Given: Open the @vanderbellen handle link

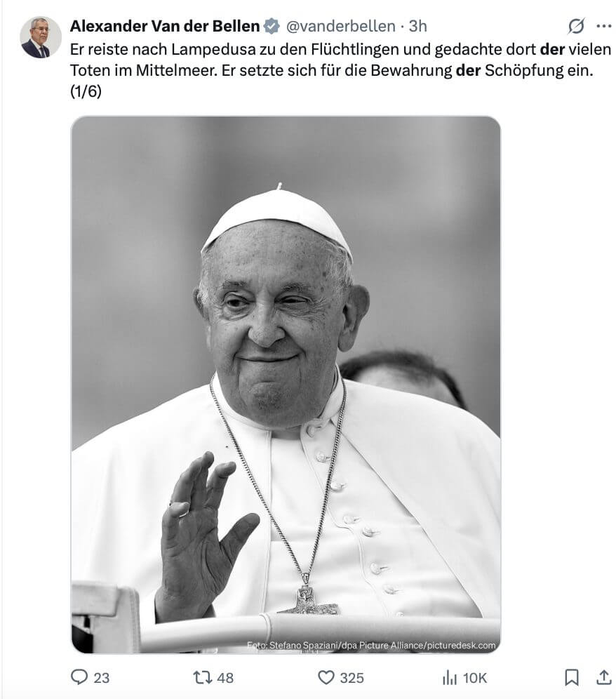Looking at the screenshot, I should [340, 26].
